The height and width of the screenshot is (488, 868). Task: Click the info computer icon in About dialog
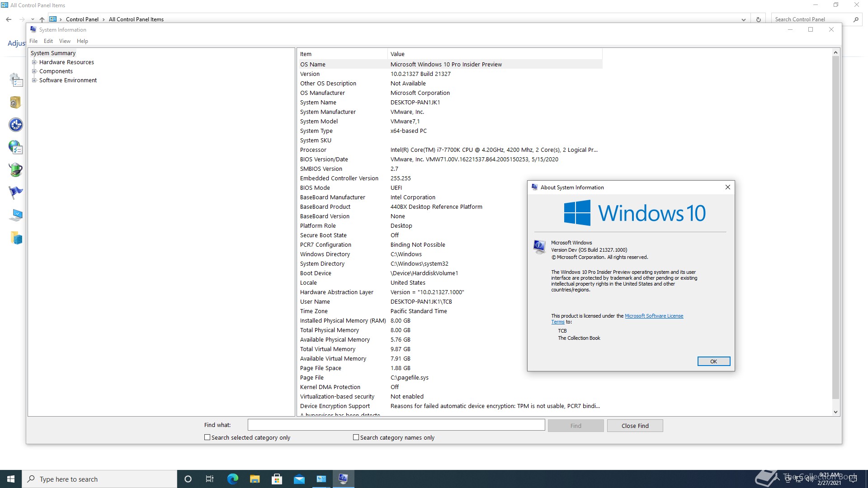click(539, 247)
